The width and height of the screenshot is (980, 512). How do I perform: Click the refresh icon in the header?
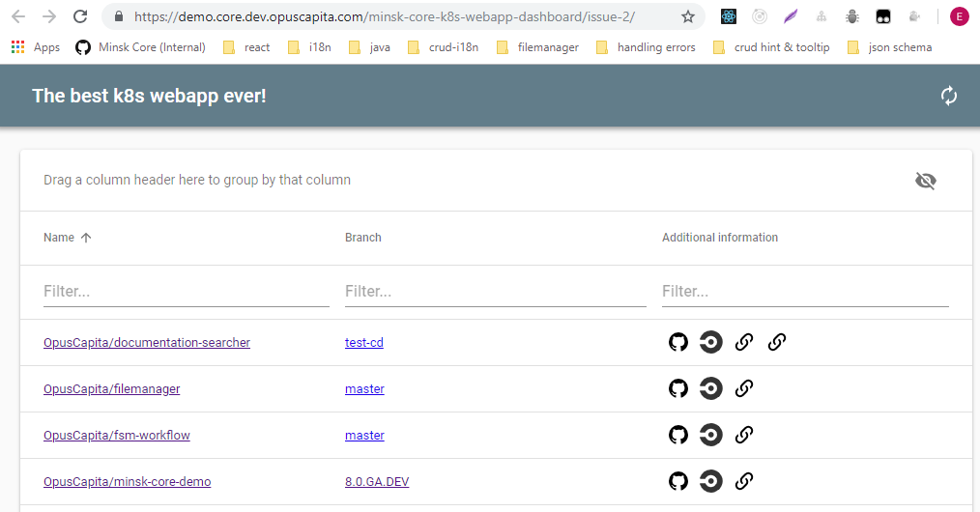coord(948,96)
